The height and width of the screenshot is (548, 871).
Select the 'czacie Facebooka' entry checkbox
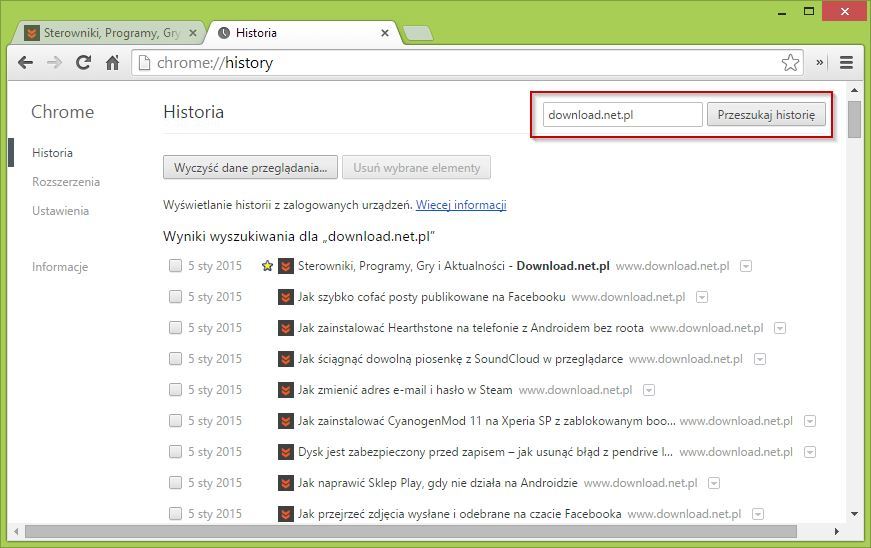pos(175,514)
